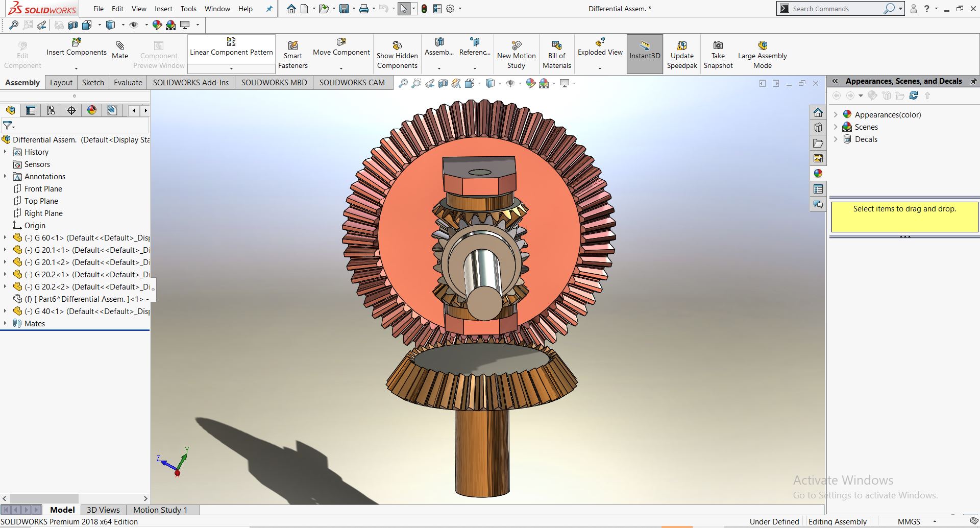Collapse the Appearances task pane with double chevron
Screen dimensions: 980x528
click(x=835, y=81)
